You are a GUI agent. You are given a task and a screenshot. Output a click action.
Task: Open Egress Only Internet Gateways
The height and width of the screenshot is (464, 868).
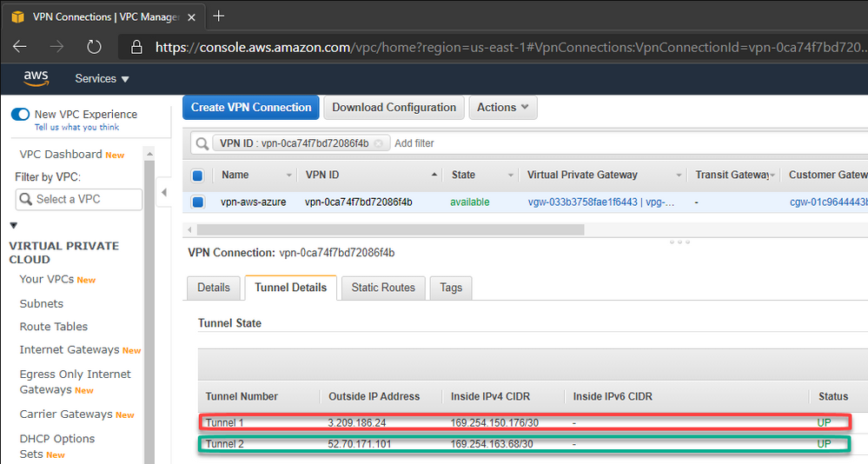pyautogui.click(x=76, y=382)
